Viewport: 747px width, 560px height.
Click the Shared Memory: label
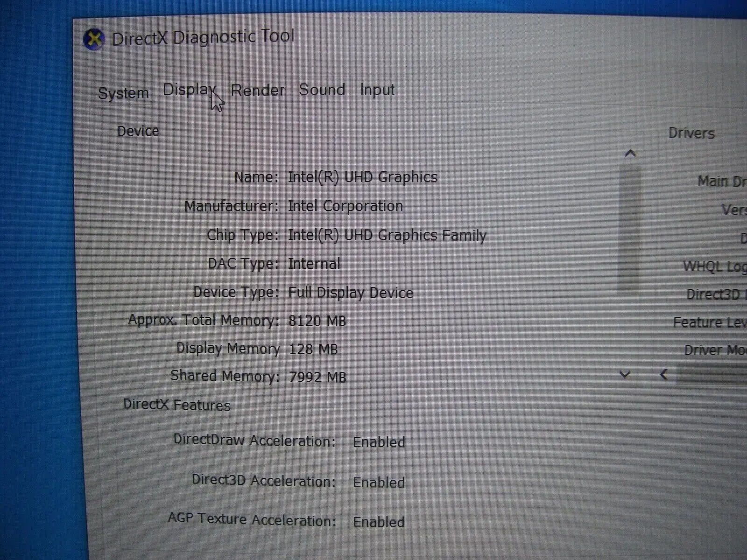225,376
